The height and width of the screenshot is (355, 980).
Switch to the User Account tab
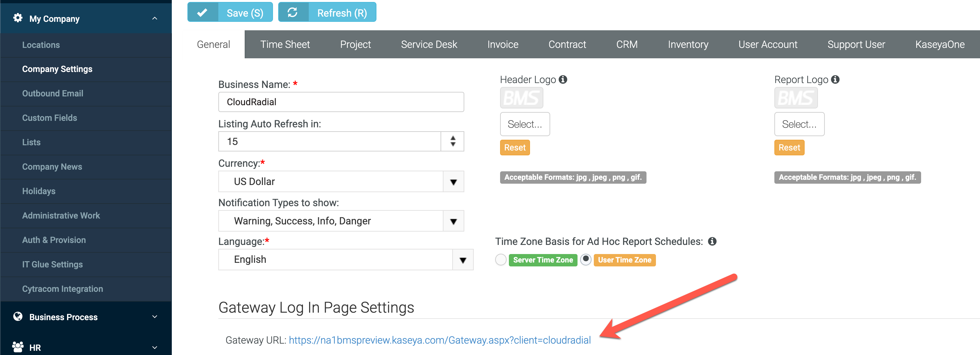coord(768,45)
